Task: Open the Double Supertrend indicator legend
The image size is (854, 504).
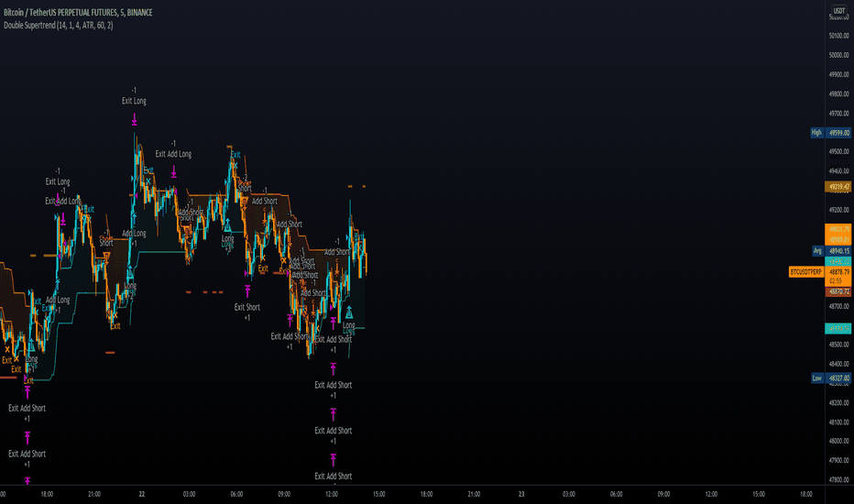Action: [x=59, y=25]
